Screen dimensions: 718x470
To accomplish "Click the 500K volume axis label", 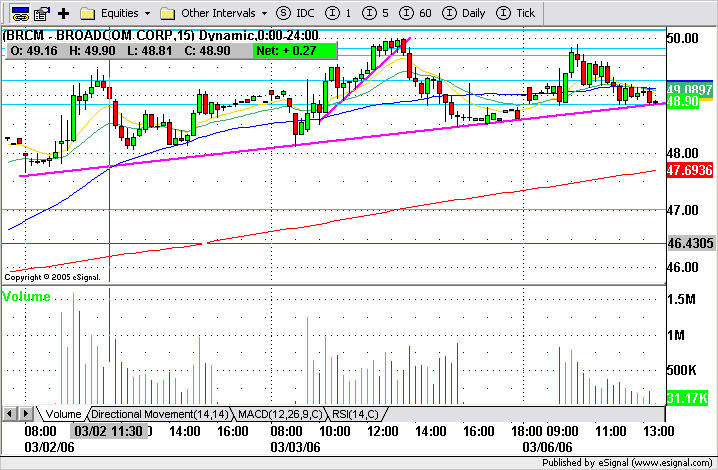I will pos(681,370).
